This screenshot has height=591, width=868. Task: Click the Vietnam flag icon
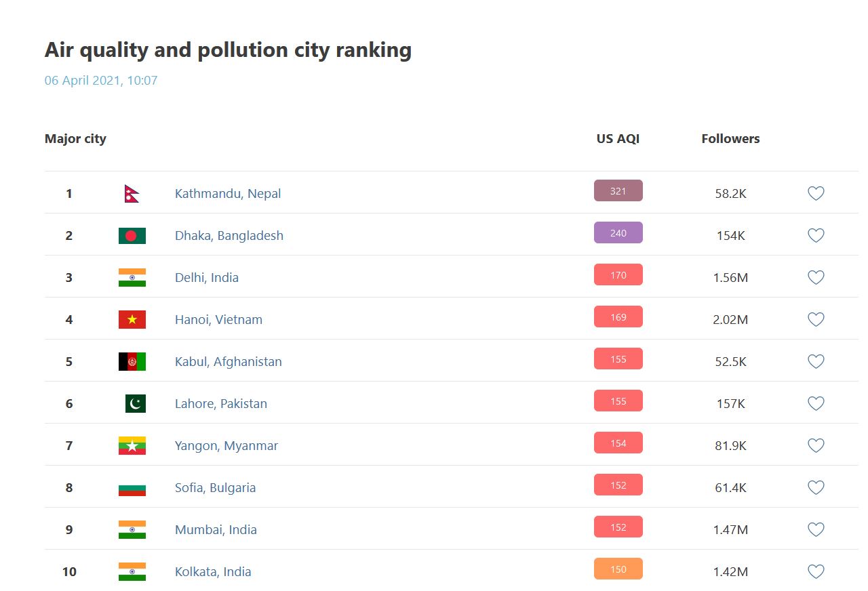tap(132, 320)
